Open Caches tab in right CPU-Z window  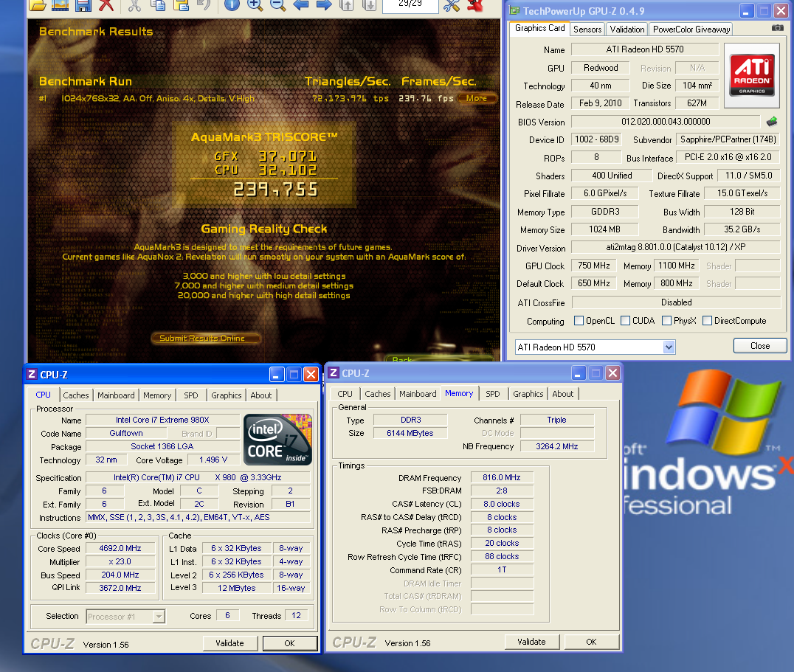pos(378,394)
